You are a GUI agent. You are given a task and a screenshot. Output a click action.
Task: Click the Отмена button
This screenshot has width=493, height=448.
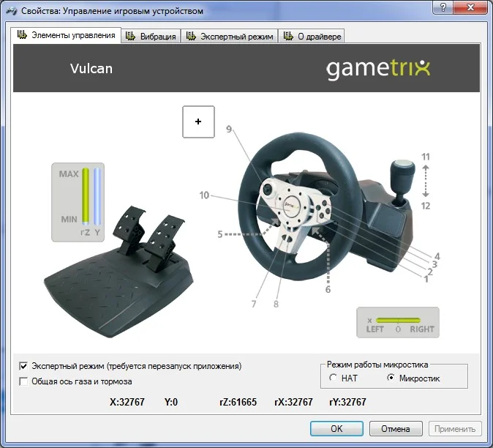396,429
